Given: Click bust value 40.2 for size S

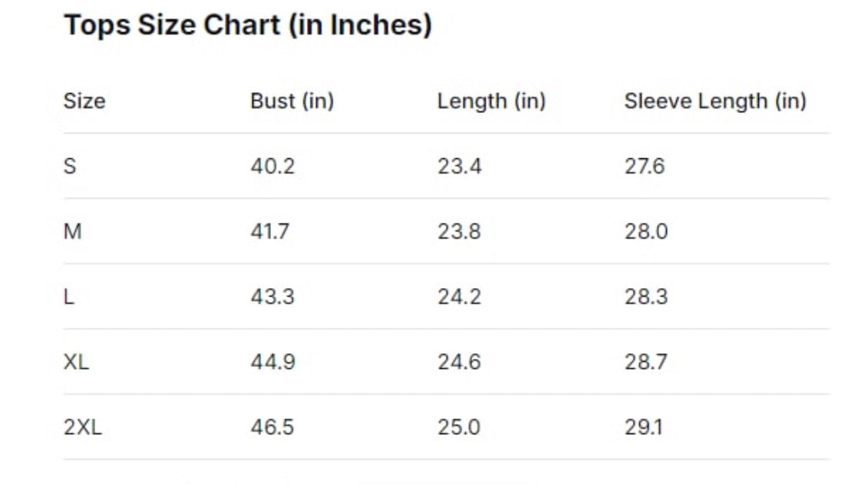Looking at the screenshot, I should [x=272, y=166].
